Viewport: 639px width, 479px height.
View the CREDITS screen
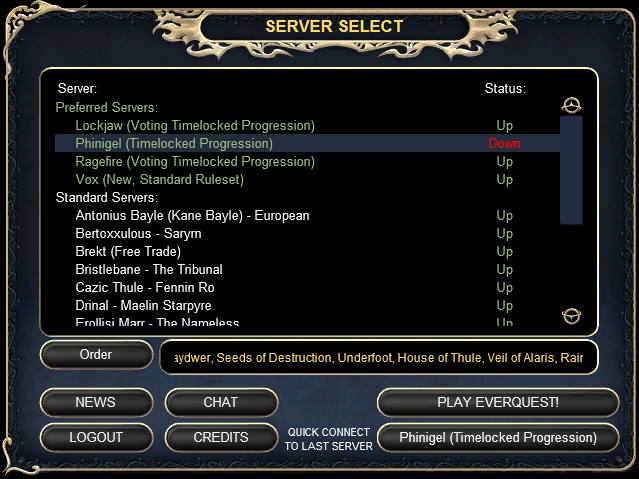click(x=221, y=437)
